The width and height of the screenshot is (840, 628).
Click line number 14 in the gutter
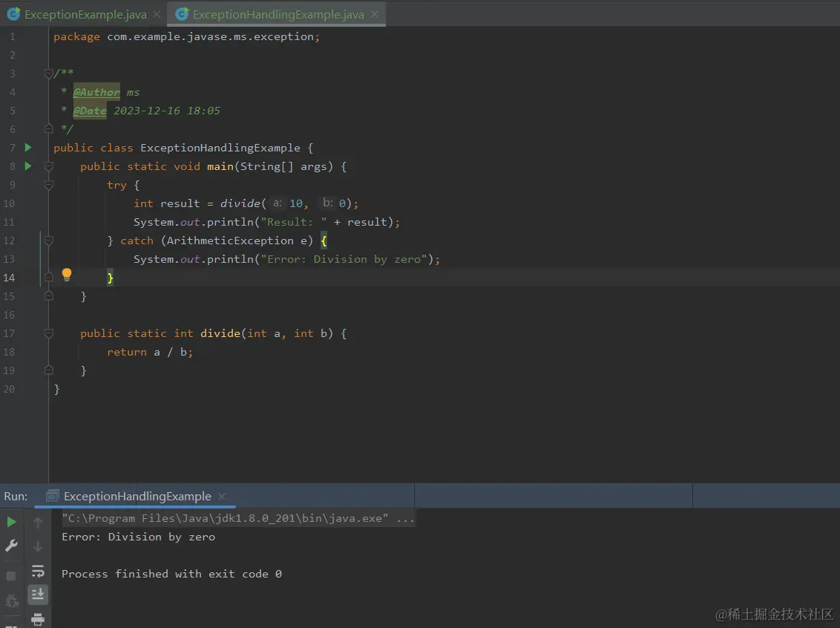pyautogui.click(x=9, y=278)
